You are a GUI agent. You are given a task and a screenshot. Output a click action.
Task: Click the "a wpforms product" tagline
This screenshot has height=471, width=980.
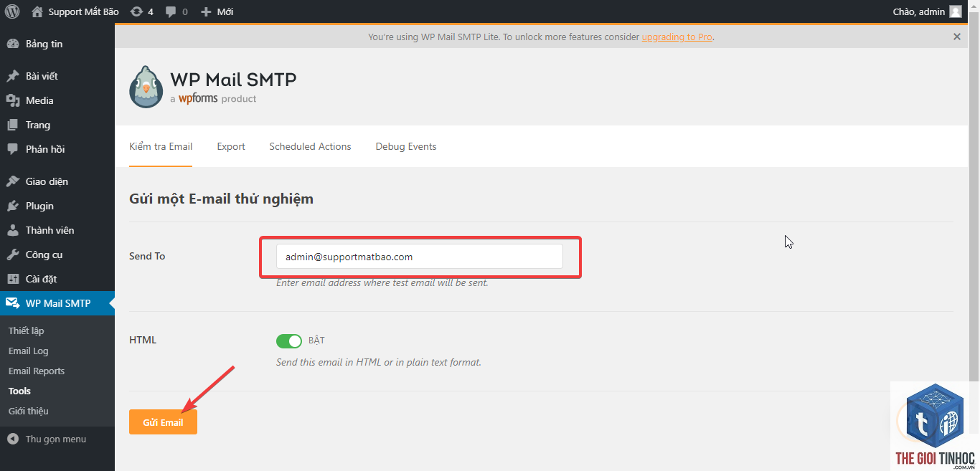pos(213,99)
